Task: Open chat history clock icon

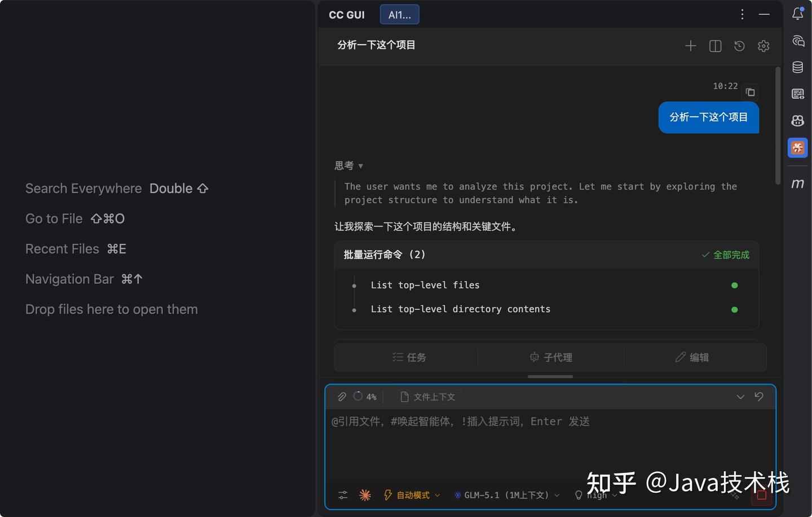Action: click(739, 46)
